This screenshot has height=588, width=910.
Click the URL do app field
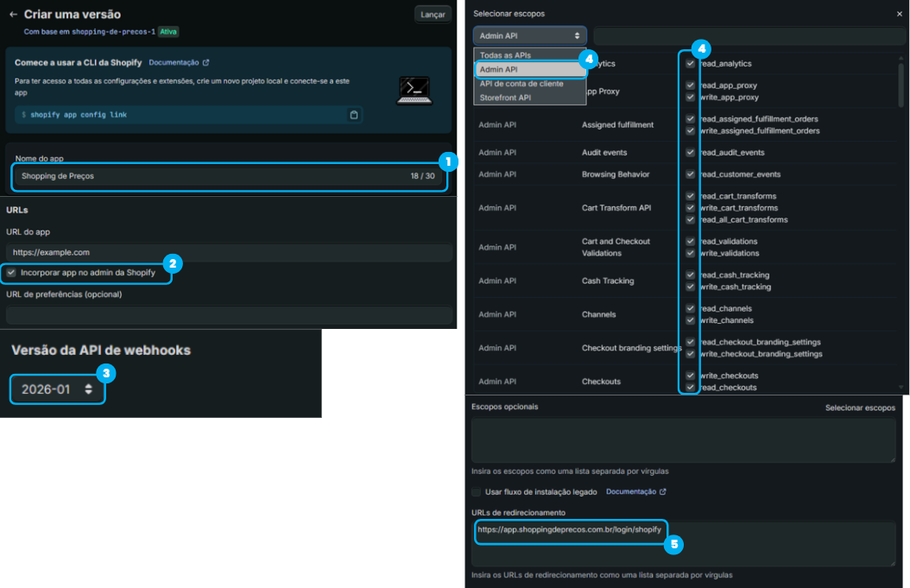229,252
